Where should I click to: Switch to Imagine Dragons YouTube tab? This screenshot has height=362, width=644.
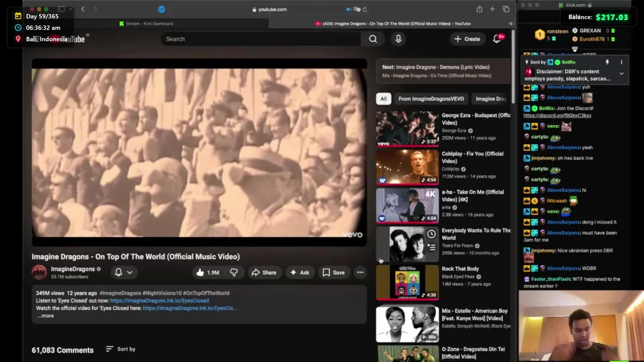pyautogui.click(x=392, y=24)
